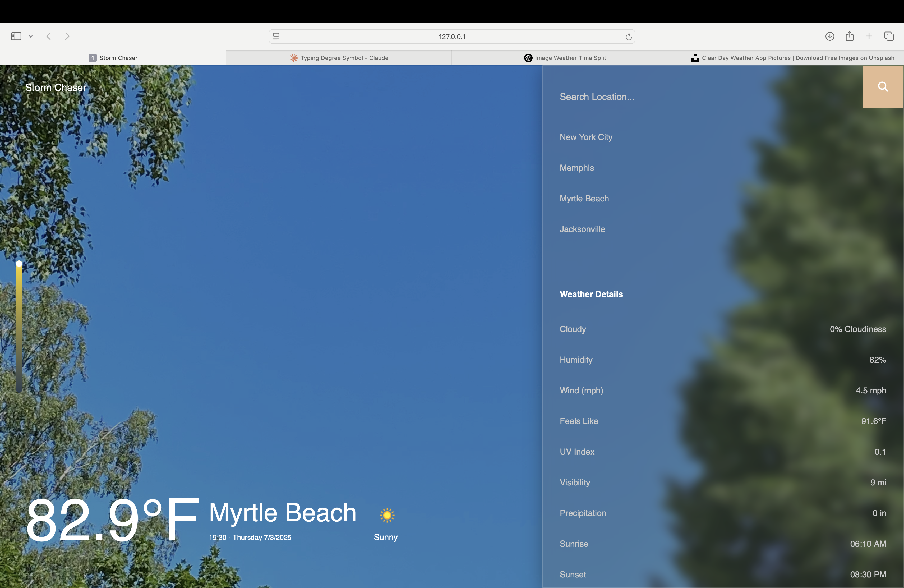Select Myrtle Beach in the location list
Screen dimensions: 904x588
[584, 199]
